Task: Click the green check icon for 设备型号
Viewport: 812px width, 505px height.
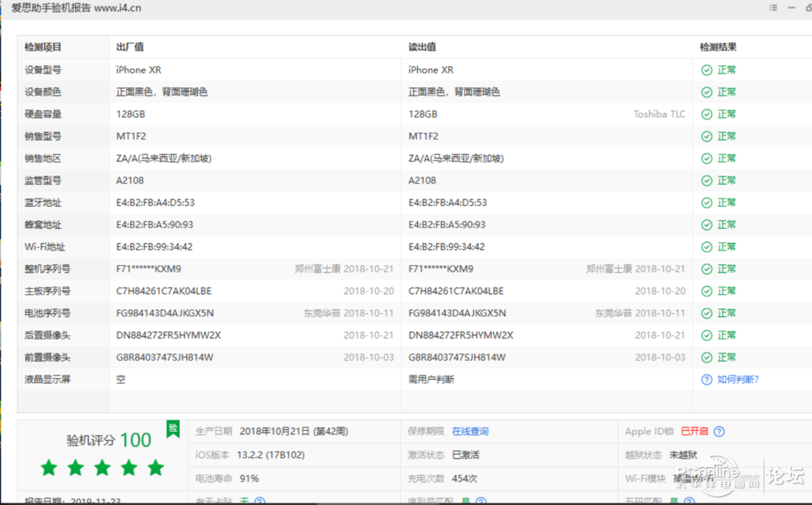Action: [706, 70]
